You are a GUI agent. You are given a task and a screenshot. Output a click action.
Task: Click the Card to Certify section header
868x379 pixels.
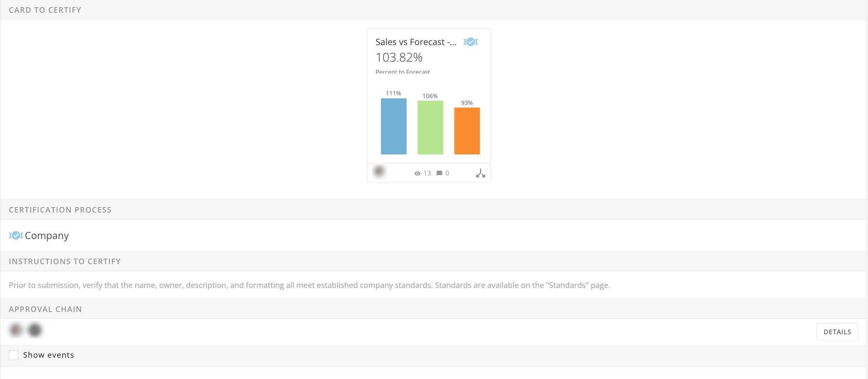coord(45,10)
